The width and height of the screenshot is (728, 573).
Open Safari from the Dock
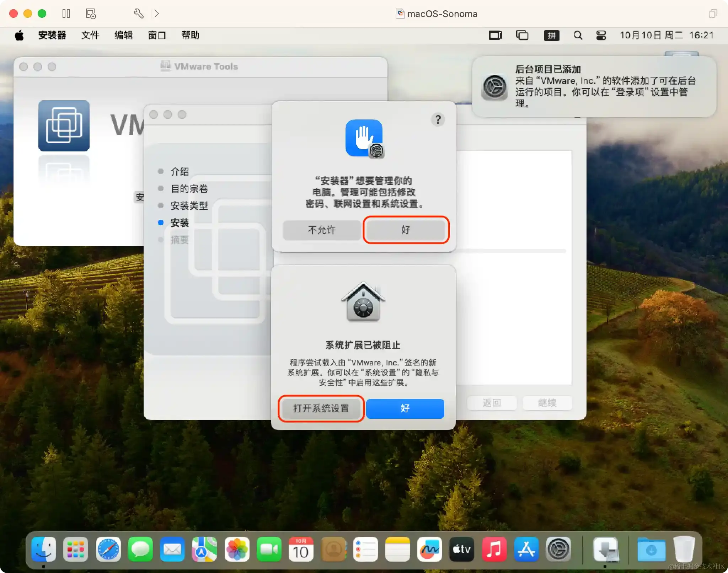(108, 549)
